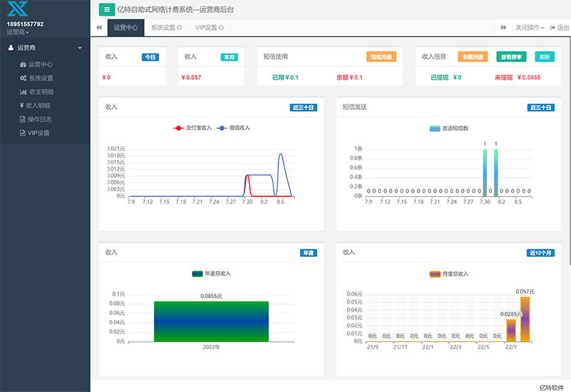571x392 pixels.
Task: Open user dropdown under phone number
Action: tap(18, 32)
